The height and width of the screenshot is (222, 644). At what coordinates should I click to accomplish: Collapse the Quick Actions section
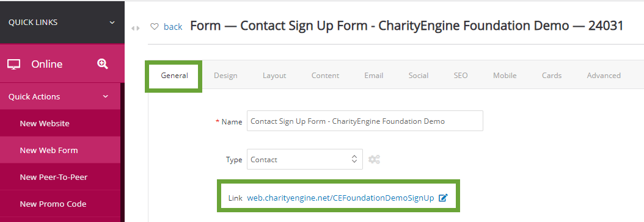[x=106, y=96]
